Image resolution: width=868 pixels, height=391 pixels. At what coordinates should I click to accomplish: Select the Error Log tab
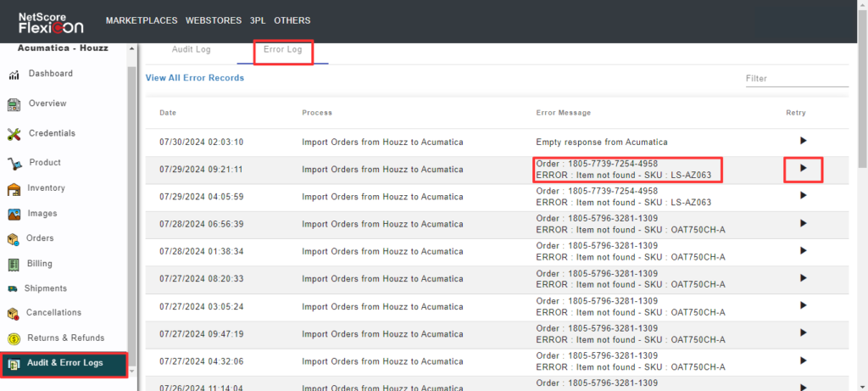(283, 50)
